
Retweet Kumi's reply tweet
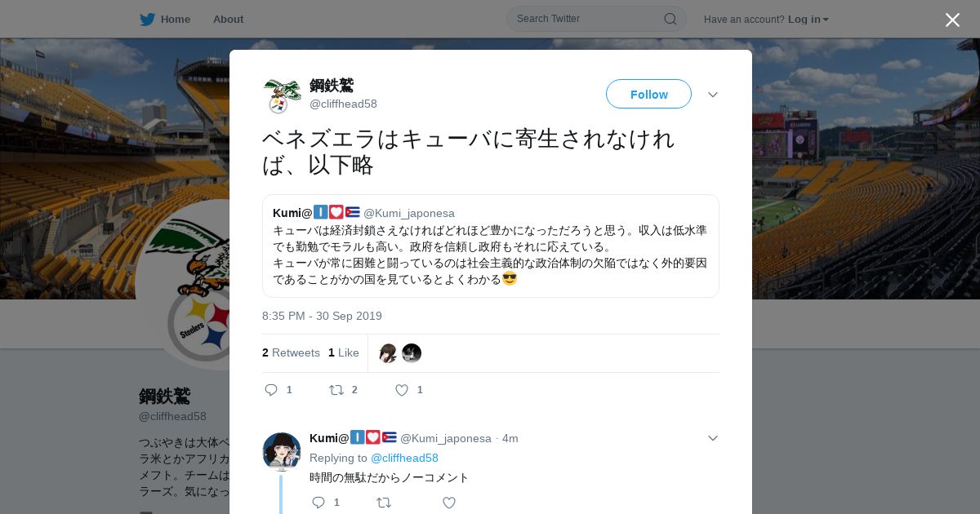(x=383, y=503)
